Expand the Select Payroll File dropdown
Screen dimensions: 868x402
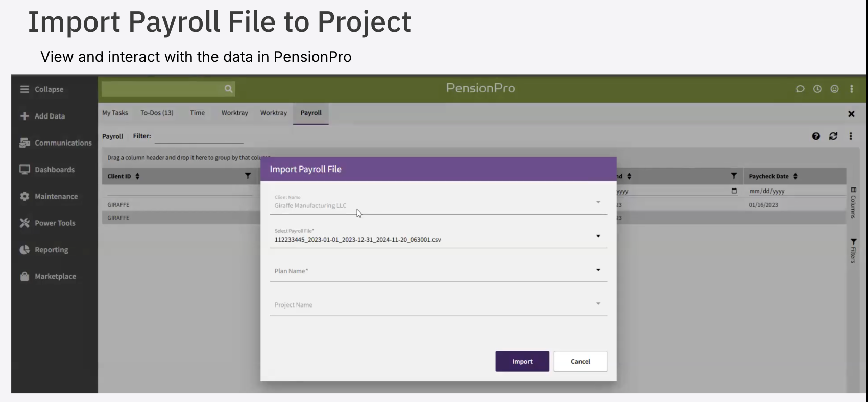[598, 236]
